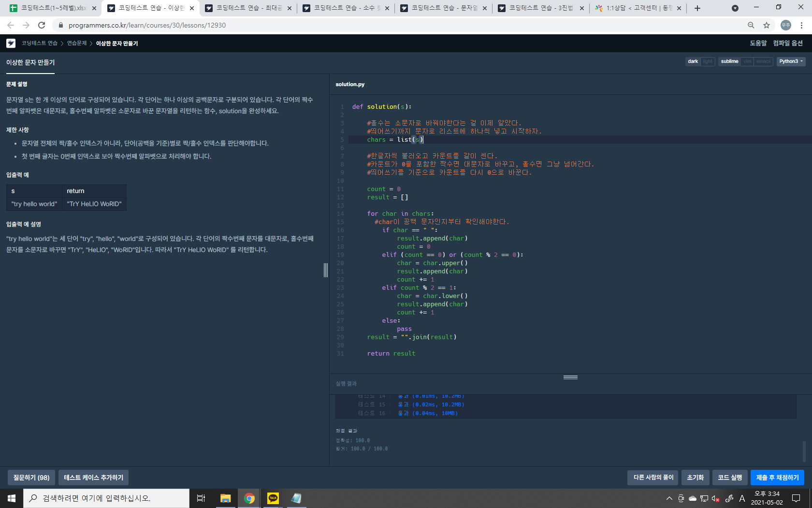Click 테스트 16 result line
This screenshot has width=812, height=508.
(x=408, y=413)
